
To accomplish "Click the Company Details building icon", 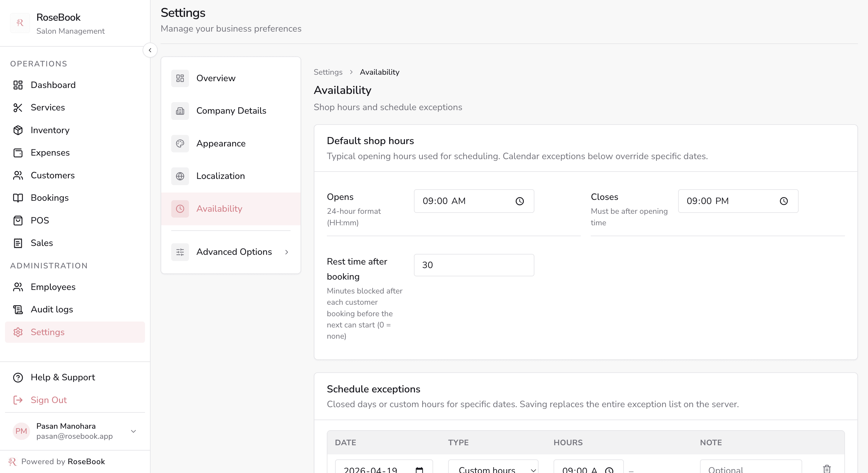I will click(x=180, y=111).
